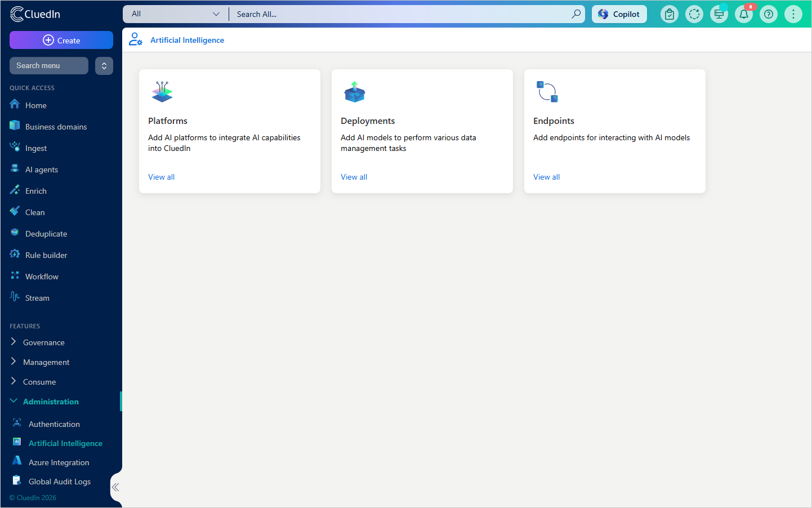The width and height of the screenshot is (812, 508).
Task: Click the breadcrumb user-settings icon
Action: [x=135, y=39]
